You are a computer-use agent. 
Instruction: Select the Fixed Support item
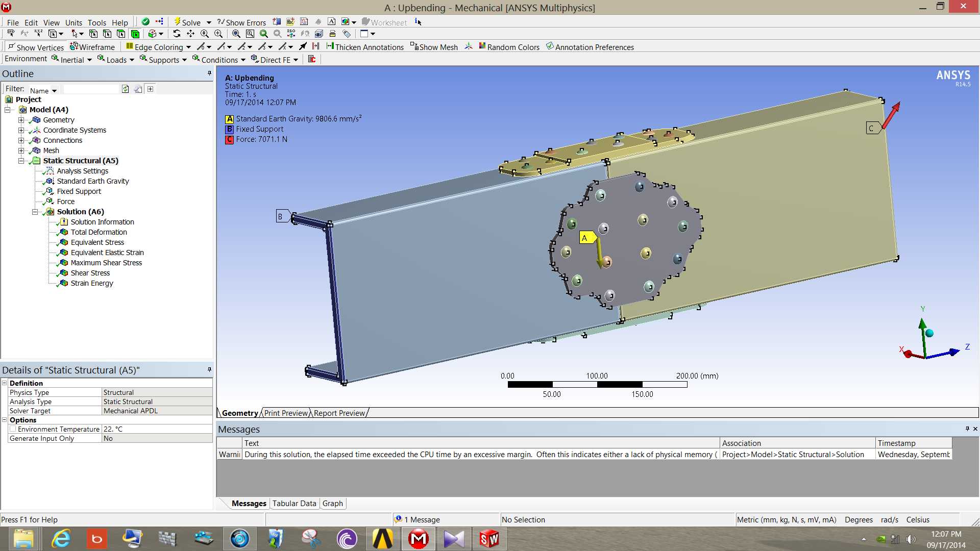(79, 191)
